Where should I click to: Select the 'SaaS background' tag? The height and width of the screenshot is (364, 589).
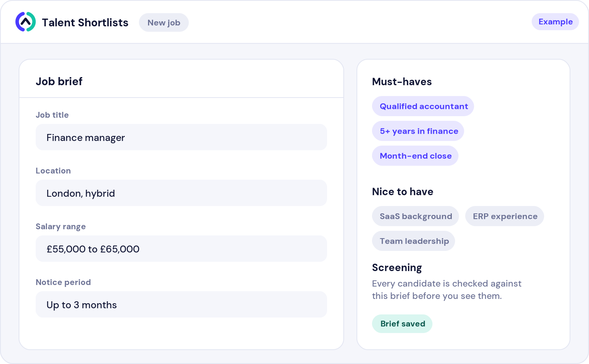[x=415, y=216]
